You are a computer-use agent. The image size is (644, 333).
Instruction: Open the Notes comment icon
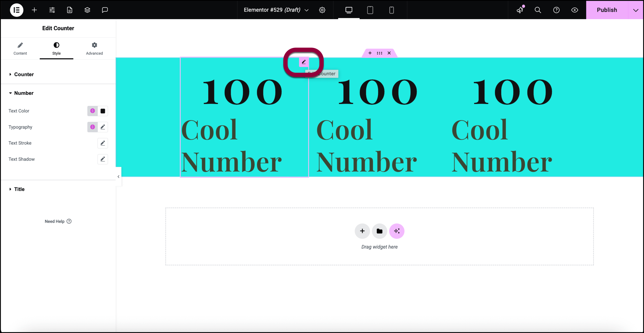(105, 10)
